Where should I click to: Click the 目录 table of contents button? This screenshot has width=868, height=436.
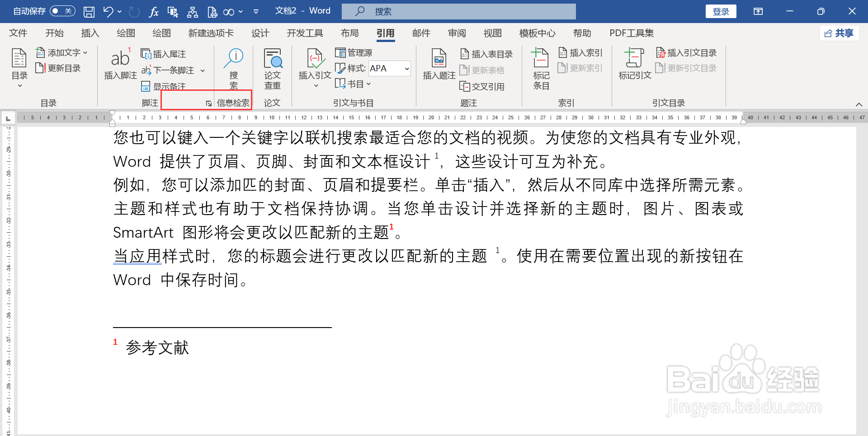[x=19, y=68]
